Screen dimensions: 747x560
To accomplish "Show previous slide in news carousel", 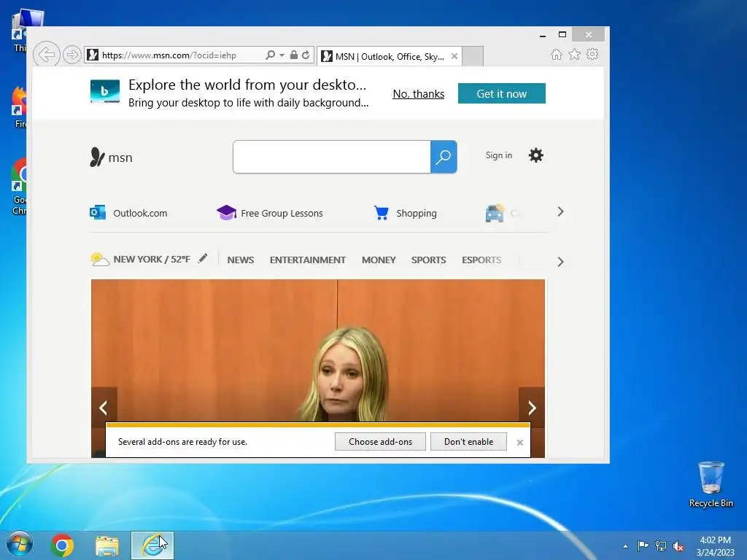I will click(x=104, y=408).
